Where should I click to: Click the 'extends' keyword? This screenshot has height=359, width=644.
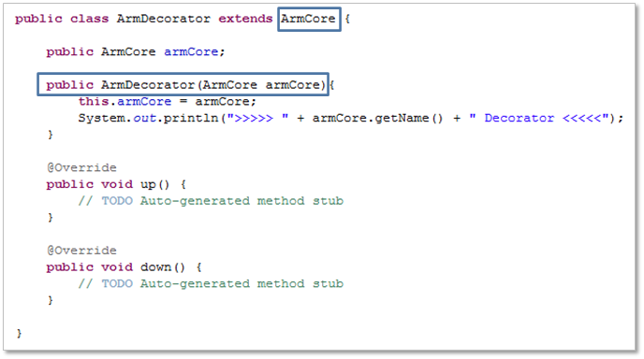pyautogui.click(x=245, y=19)
